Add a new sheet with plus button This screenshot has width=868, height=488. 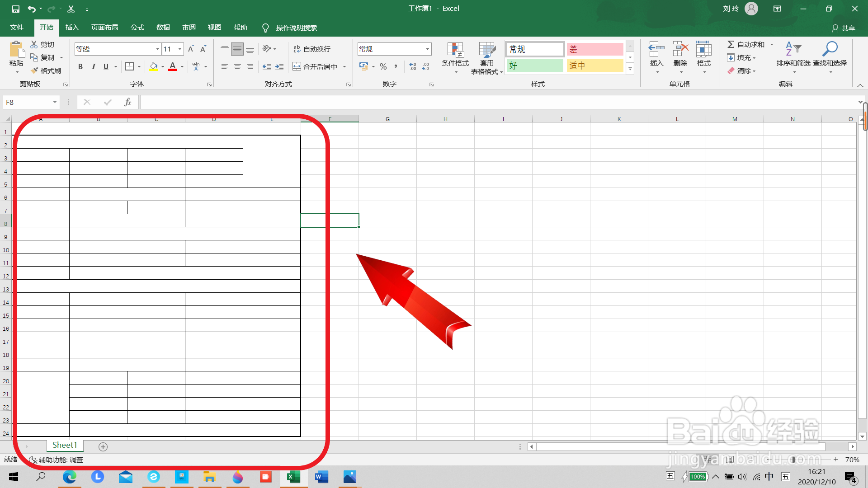click(x=103, y=446)
